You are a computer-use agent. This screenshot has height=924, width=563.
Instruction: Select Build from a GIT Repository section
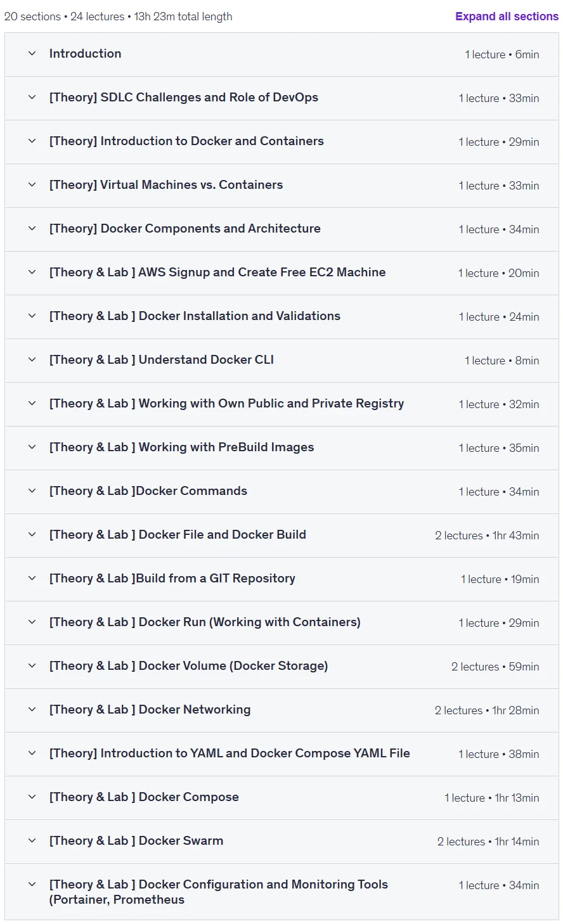(x=281, y=579)
